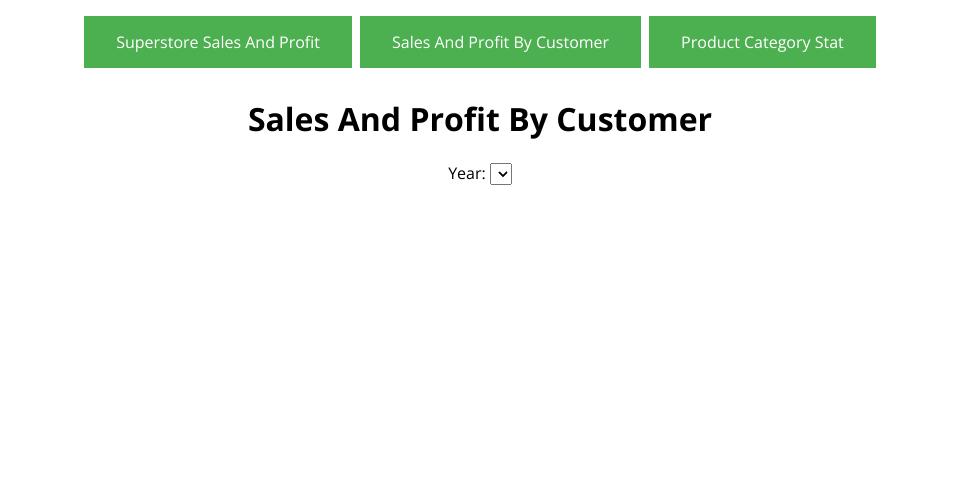
Task: Choose a year from the Year selector
Action: click(x=501, y=174)
